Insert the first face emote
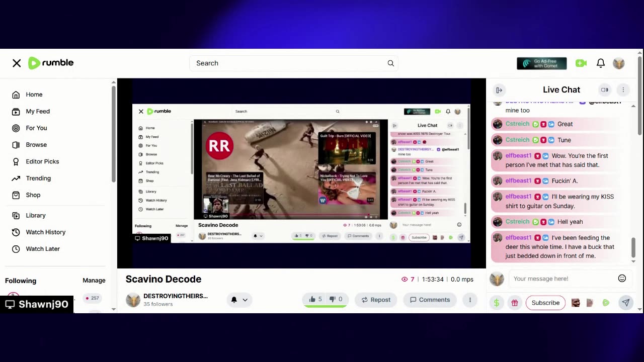Viewport: 644px width, 362px height. [x=576, y=303]
